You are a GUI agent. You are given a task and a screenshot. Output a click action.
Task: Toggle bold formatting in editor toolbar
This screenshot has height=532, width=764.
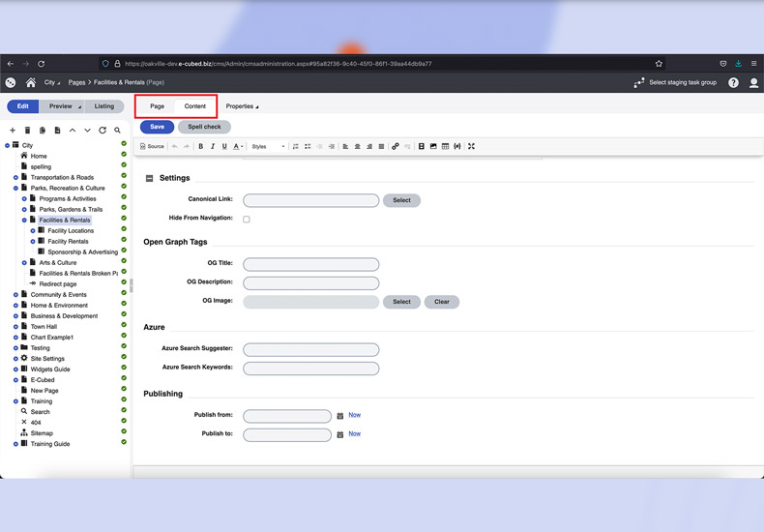click(201, 147)
